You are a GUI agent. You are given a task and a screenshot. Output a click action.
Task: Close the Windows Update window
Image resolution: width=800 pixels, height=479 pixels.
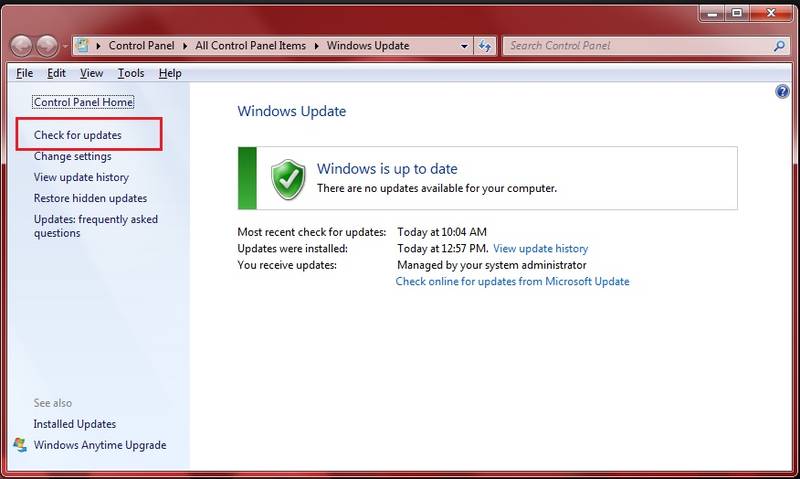(x=771, y=13)
